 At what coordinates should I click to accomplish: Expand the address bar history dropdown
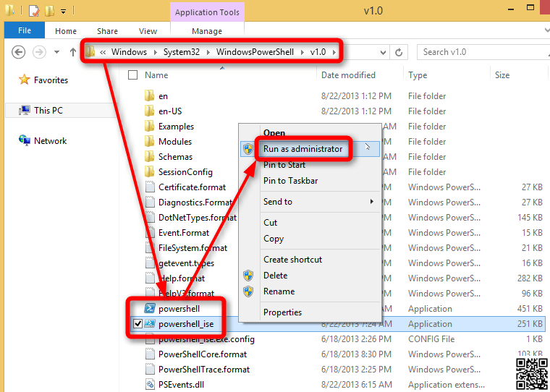383,53
